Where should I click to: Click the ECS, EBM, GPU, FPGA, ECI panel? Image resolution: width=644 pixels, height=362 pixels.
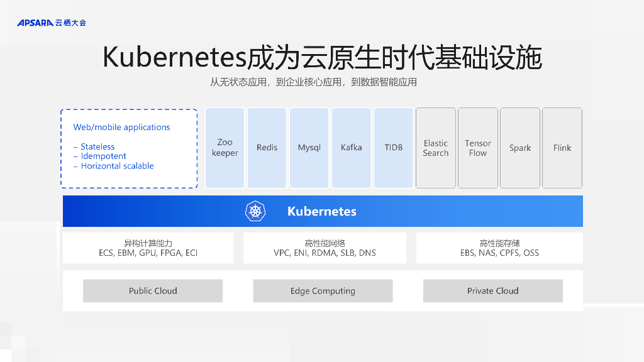[148, 248]
